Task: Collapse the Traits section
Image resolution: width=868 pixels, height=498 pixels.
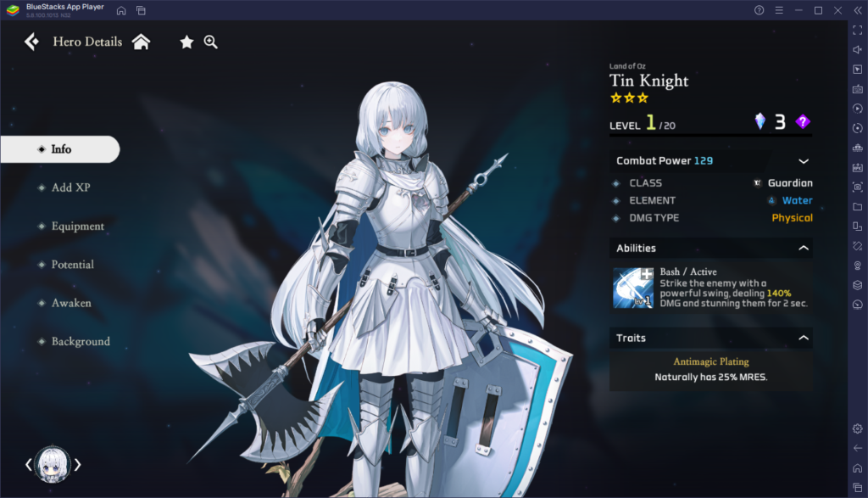Action: coord(803,338)
